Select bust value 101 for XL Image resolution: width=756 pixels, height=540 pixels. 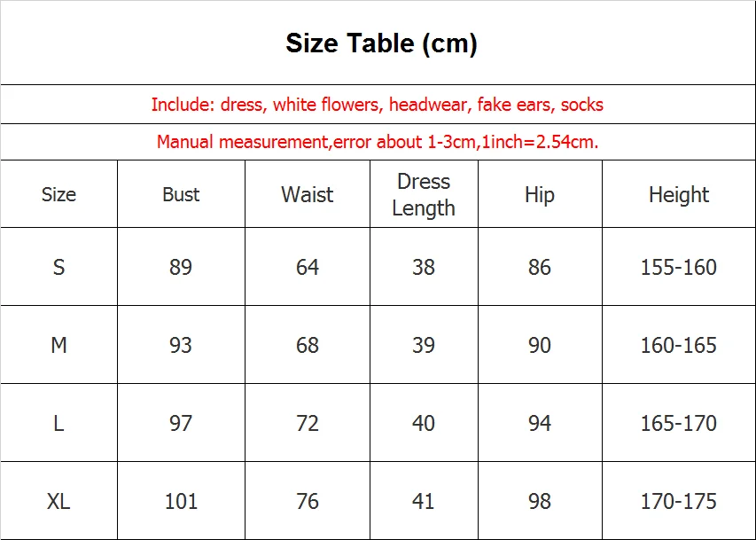181,501
